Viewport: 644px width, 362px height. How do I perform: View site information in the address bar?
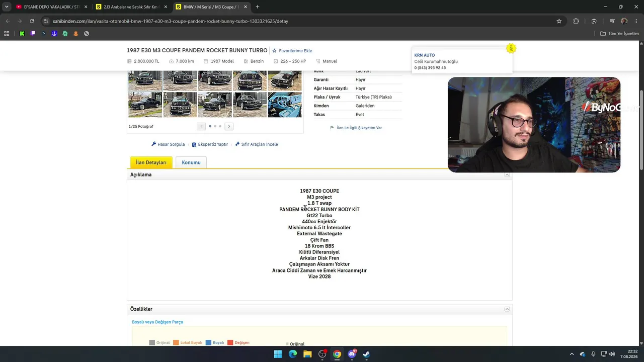click(46, 21)
